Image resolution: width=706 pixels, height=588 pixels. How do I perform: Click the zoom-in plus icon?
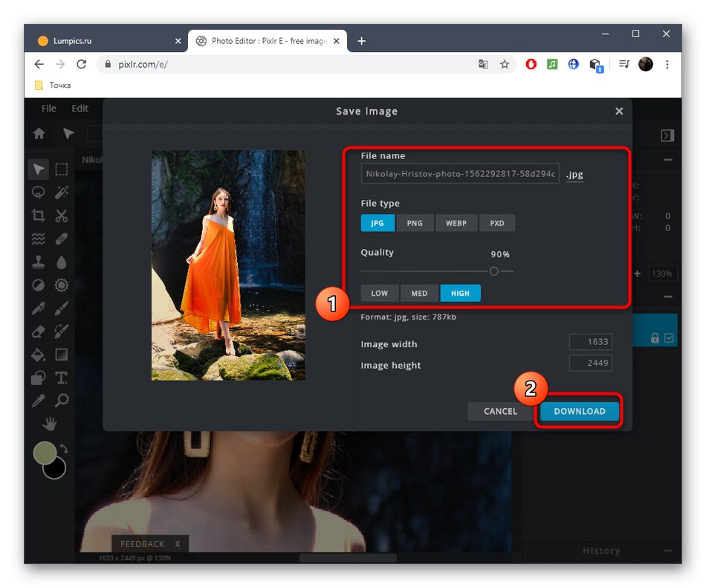point(637,274)
